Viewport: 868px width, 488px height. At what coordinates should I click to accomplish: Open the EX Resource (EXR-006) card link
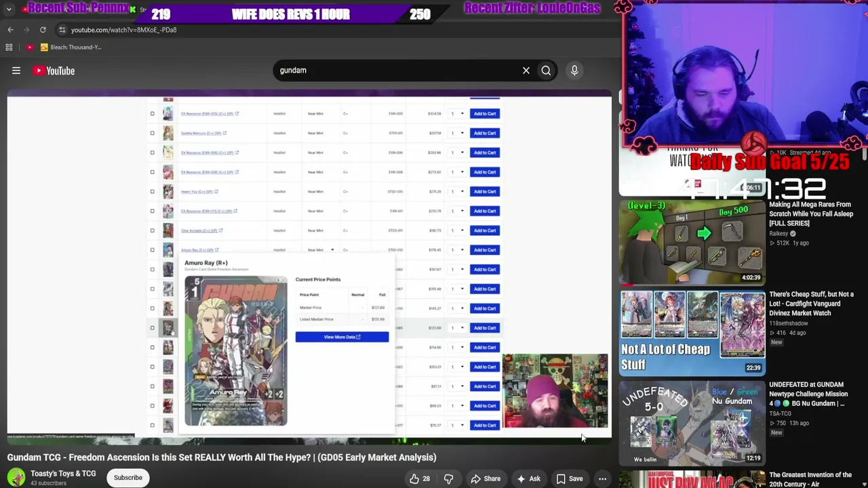207,152
